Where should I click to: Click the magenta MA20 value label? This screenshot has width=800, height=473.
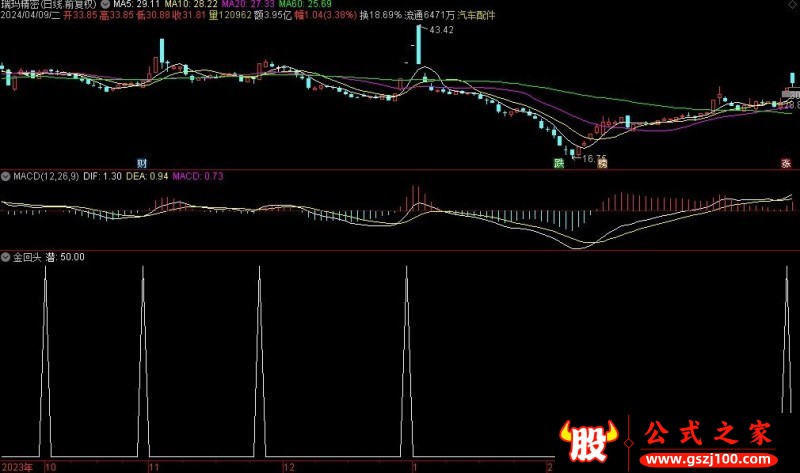coord(228,5)
